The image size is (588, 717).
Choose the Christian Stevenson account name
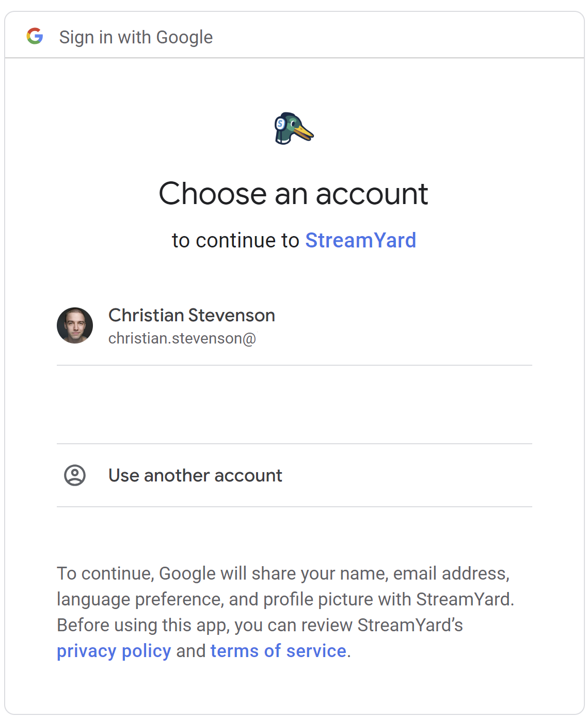click(192, 315)
